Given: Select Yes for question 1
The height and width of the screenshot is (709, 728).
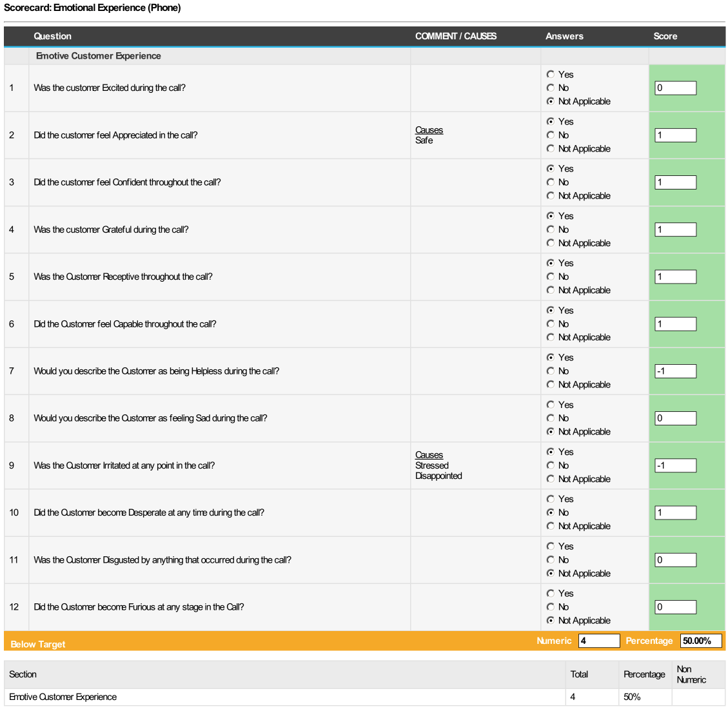Looking at the screenshot, I should coord(551,74).
